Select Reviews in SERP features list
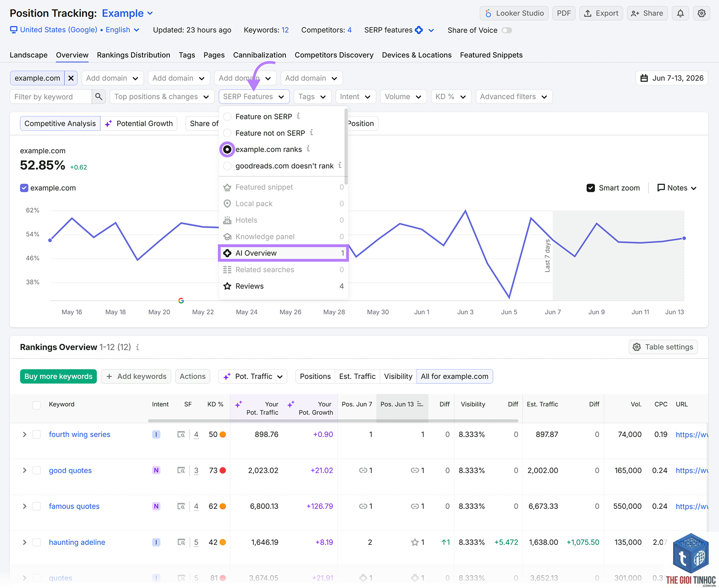Image resolution: width=719 pixels, height=588 pixels. click(284, 286)
